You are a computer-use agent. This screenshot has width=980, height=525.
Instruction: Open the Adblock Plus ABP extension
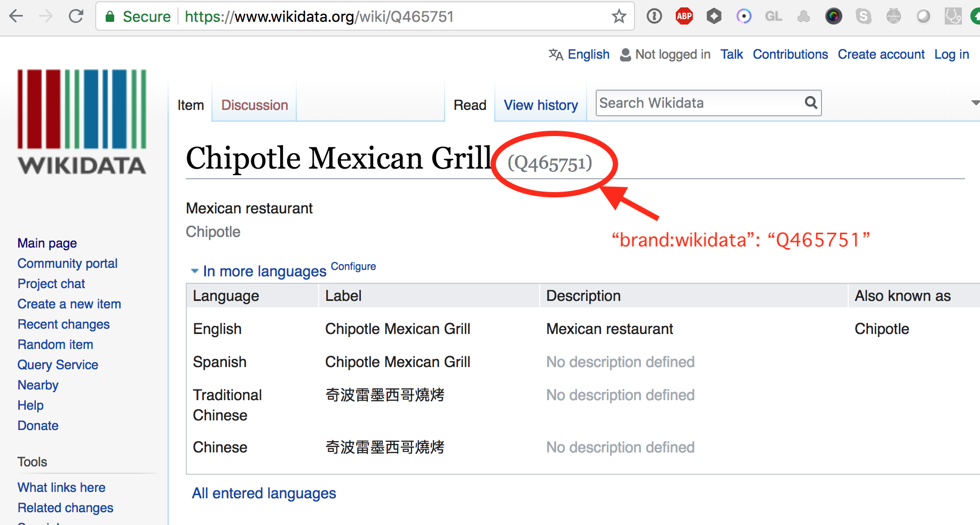click(x=684, y=16)
